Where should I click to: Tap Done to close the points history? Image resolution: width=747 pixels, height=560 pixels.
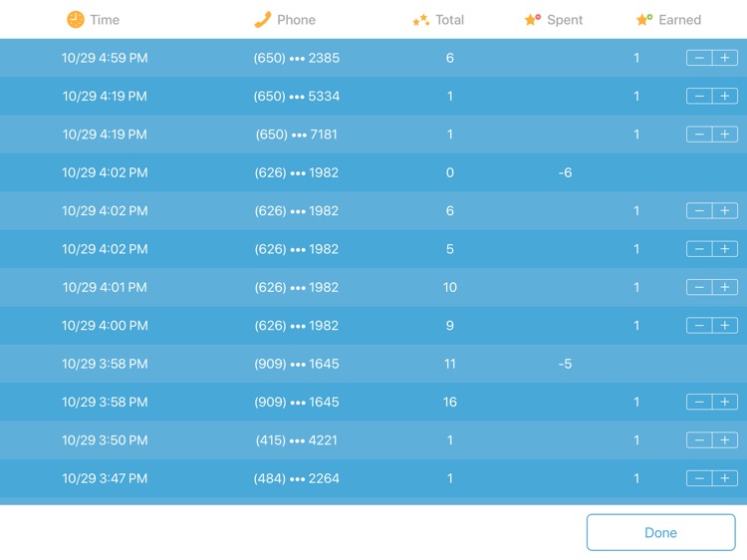660,532
